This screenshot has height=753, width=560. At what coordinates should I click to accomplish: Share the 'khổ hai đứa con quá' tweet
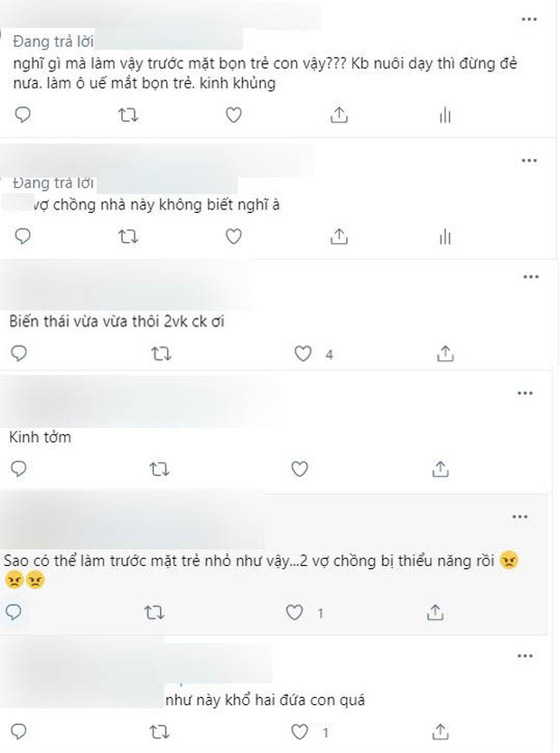tap(441, 732)
